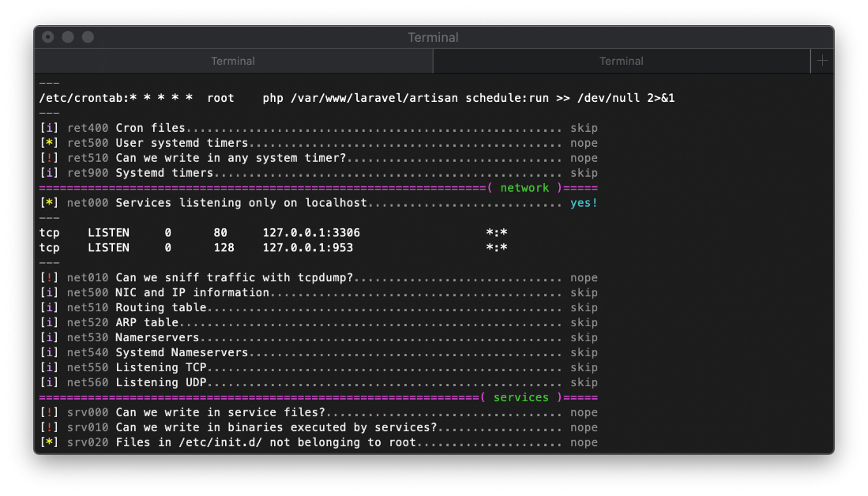Click the green zoom button of the window
Viewport: 868px width, 496px height.
87,37
